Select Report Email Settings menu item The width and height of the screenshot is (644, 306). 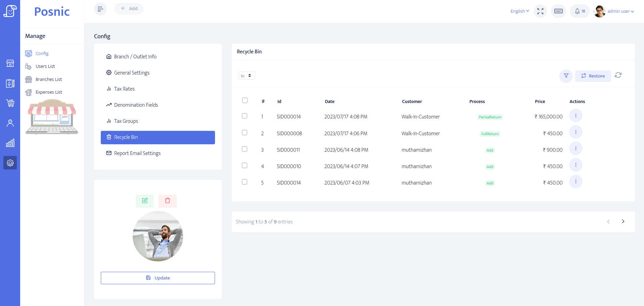tap(137, 153)
